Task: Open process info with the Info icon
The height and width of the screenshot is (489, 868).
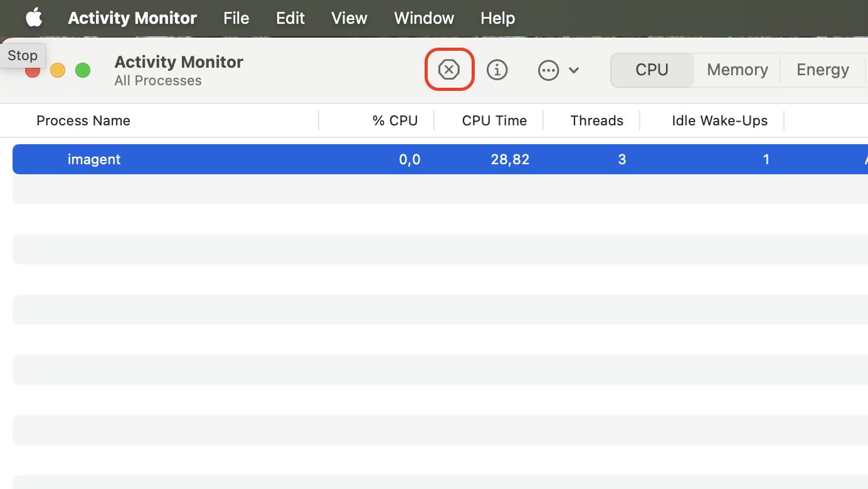Action: (x=497, y=70)
